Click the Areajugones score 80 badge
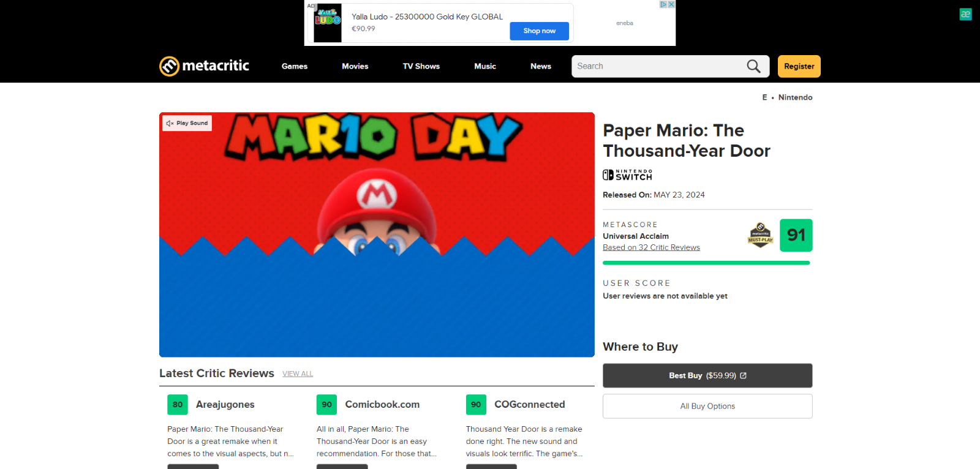Image resolution: width=980 pixels, height=469 pixels. click(x=178, y=405)
